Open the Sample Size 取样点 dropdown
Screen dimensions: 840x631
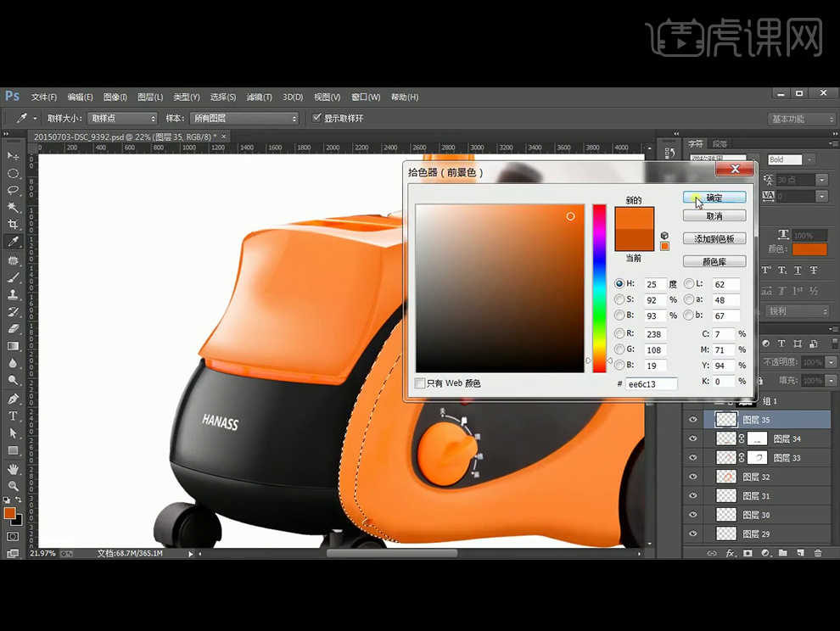[123, 119]
